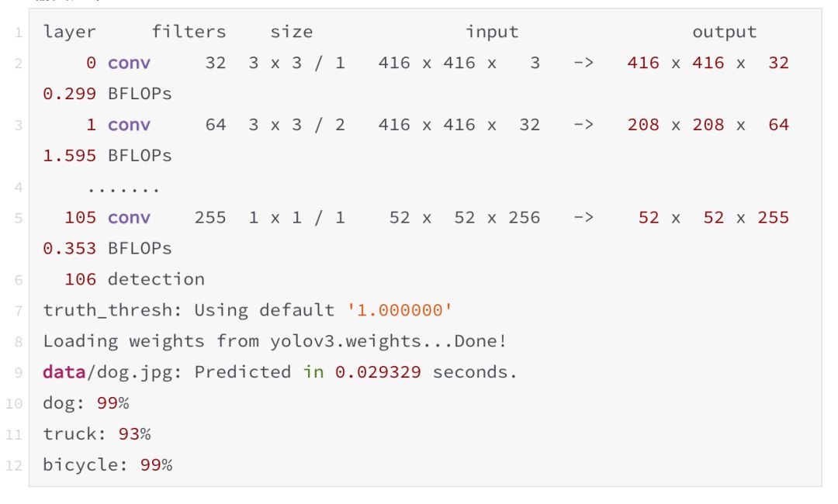838x504 pixels.
Task: Click the 'truck: 93%' result line
Action: coord(96,434)
